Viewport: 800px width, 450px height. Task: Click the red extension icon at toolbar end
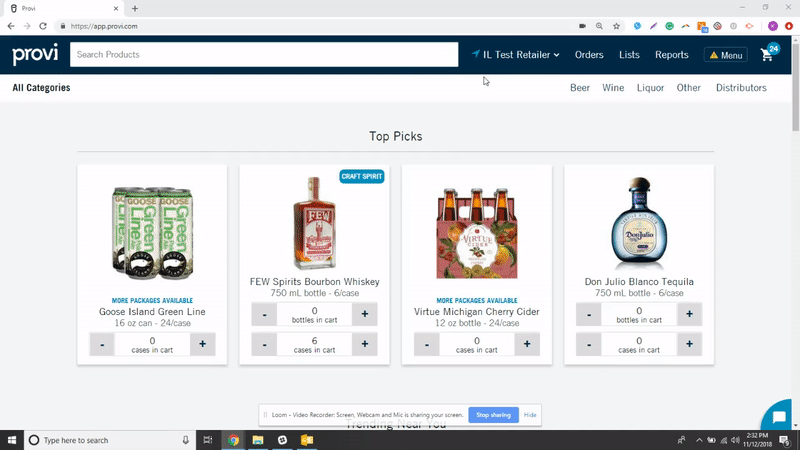click(x=789, y=26)
